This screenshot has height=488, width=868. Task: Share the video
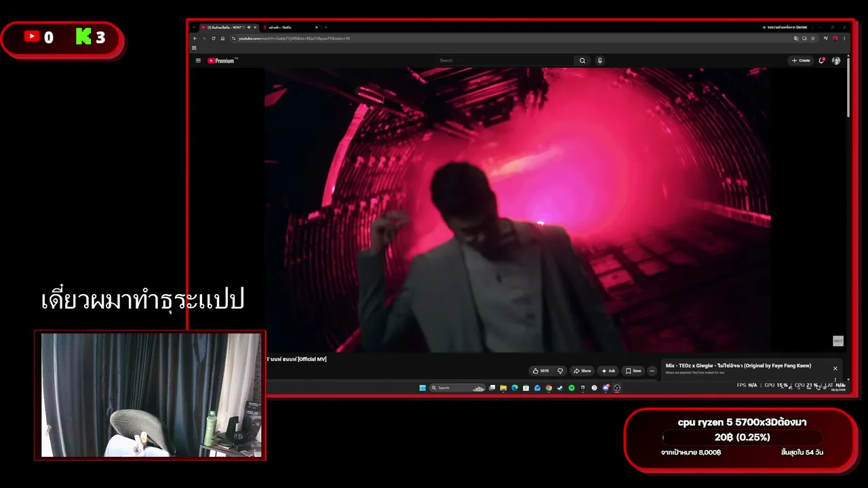pyautogui.click(x=582, y=371)
